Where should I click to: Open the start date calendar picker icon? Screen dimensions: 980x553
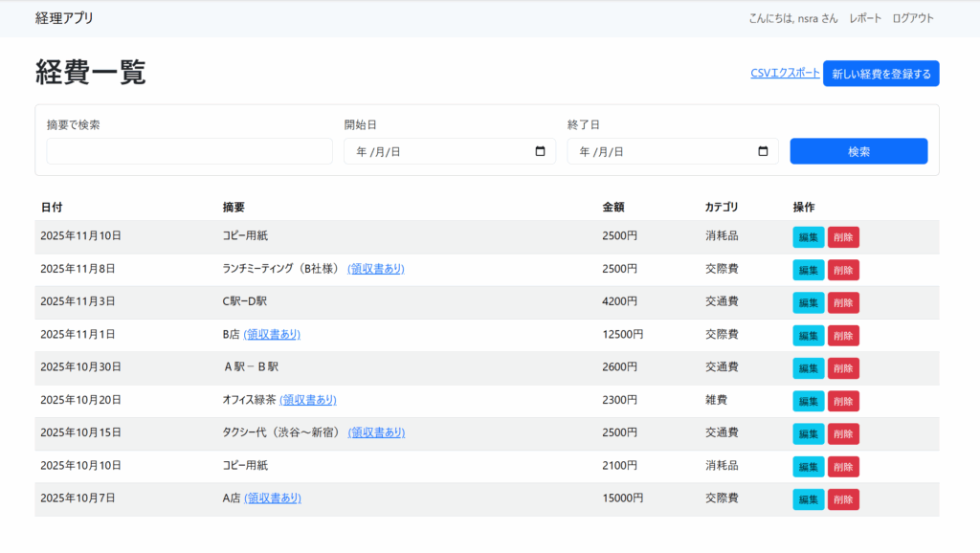tap(540, 151)
